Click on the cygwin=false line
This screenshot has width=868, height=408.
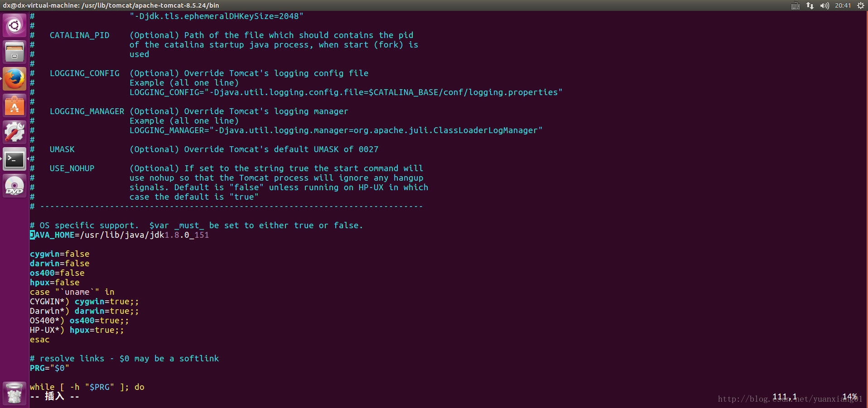[60, 254]
